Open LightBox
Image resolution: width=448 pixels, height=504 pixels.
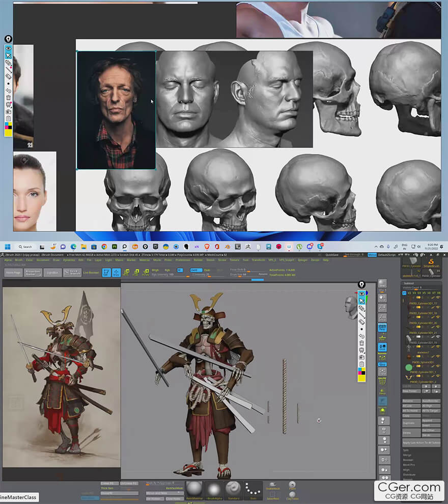pos(52,273)
